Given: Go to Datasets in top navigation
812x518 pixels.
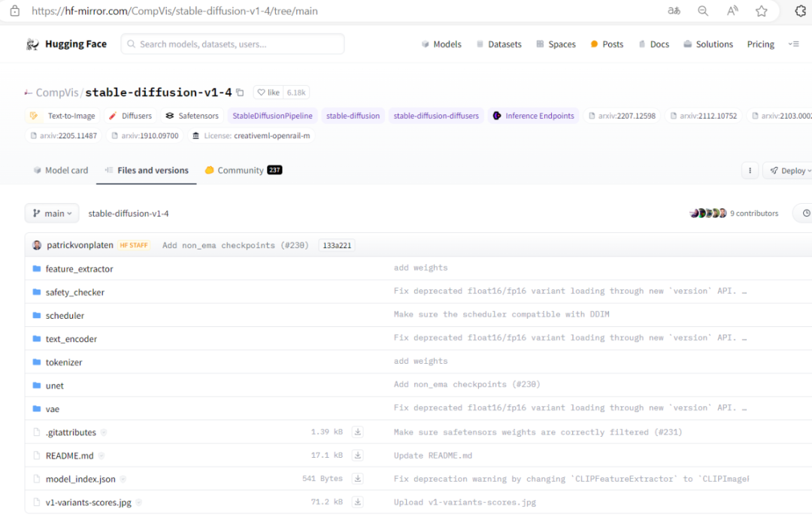Looking at the screenshot, I should click(x=498, y=44).
